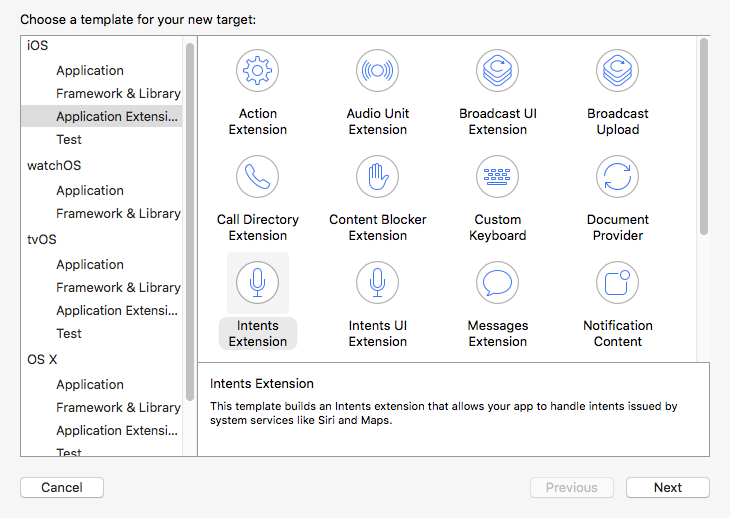Select the Broadcast Upload template icon

coord(618,71)
